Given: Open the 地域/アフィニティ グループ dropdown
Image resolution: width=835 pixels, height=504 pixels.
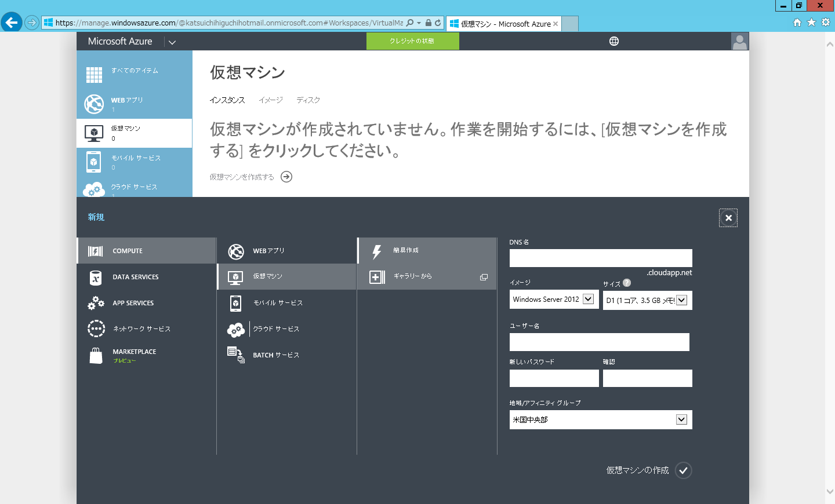Looking at the screenshot, I should [601, 419].
